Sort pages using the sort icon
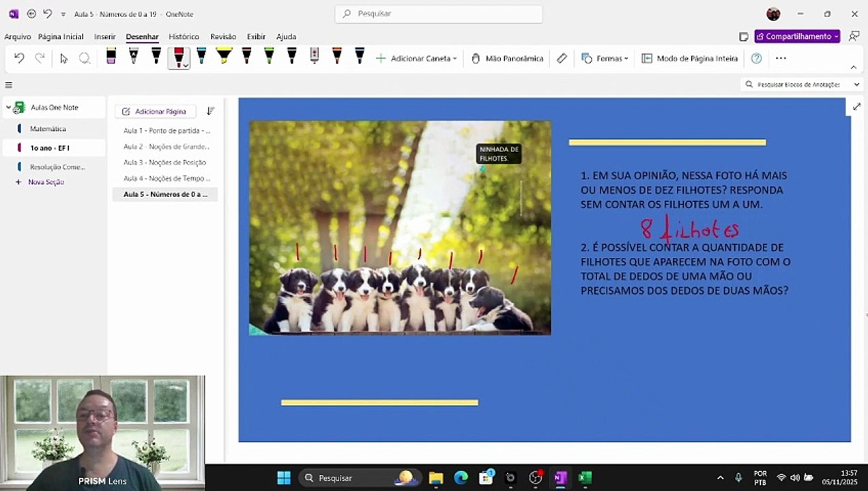Viewport: 868px width, 491px height. [210, 111]
